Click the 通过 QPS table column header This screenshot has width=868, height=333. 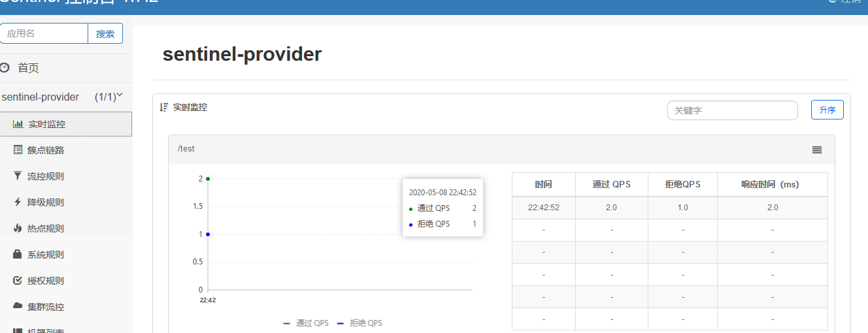click(x=612, y=185)
